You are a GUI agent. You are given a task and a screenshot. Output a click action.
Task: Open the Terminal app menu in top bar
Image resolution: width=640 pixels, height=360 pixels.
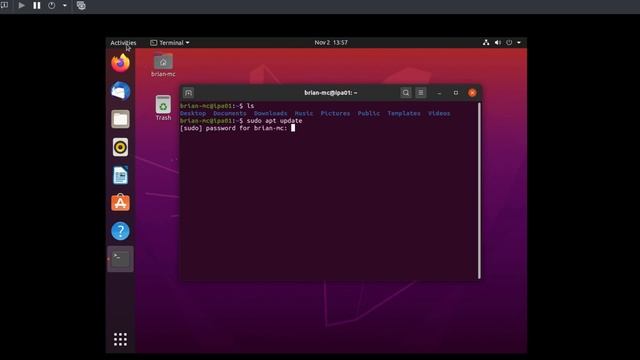tap(170, 42)
